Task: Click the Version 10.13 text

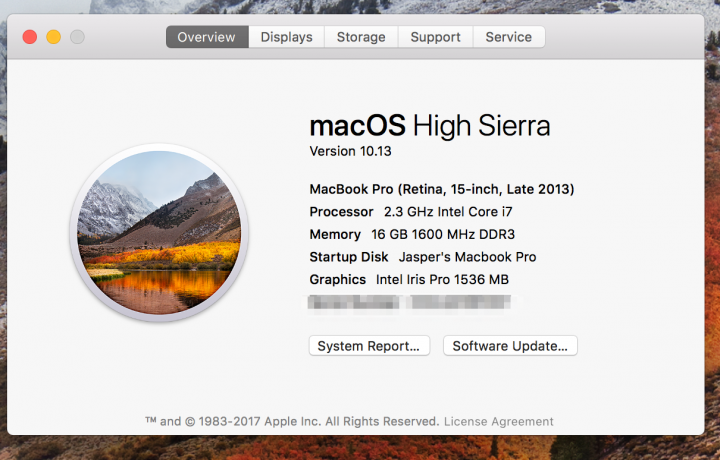Action: coord(350,151)
